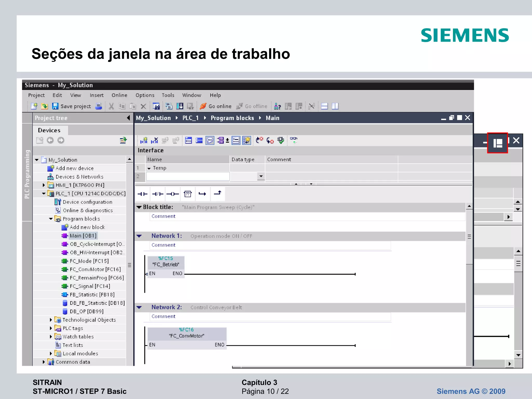Open the Insert menu
Screen dimensions: 532x399
pyautogui.click(x=97, y=95)
